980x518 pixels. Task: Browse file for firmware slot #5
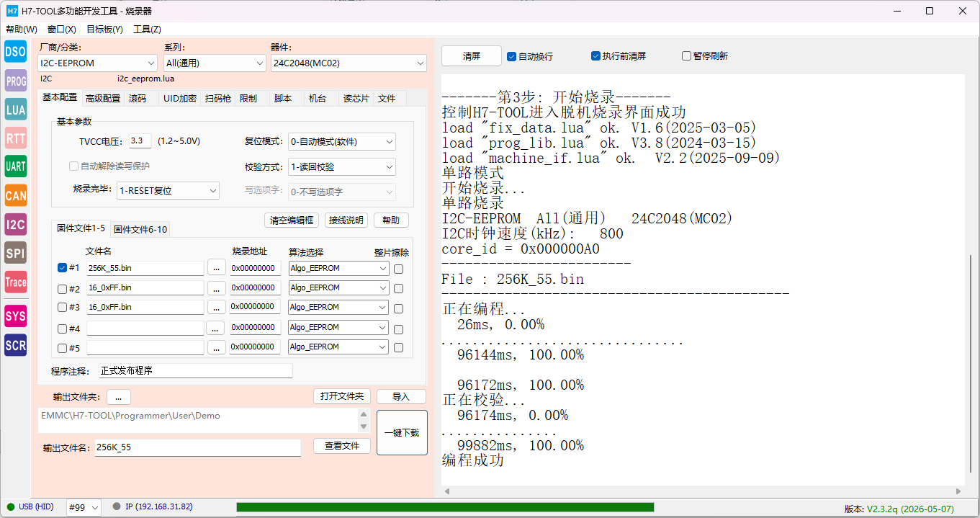(216, 347)
